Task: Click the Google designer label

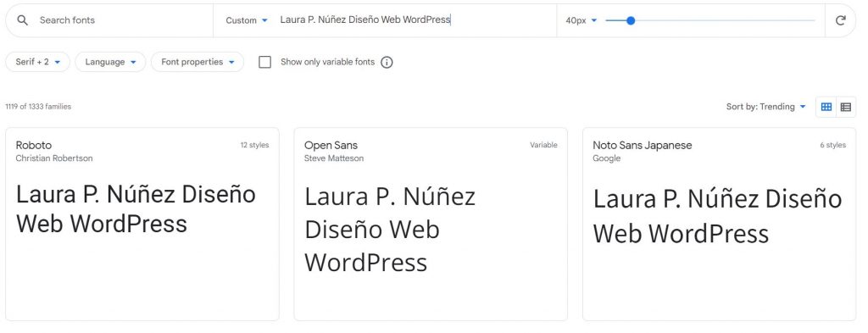Action: tap(607, 158)
